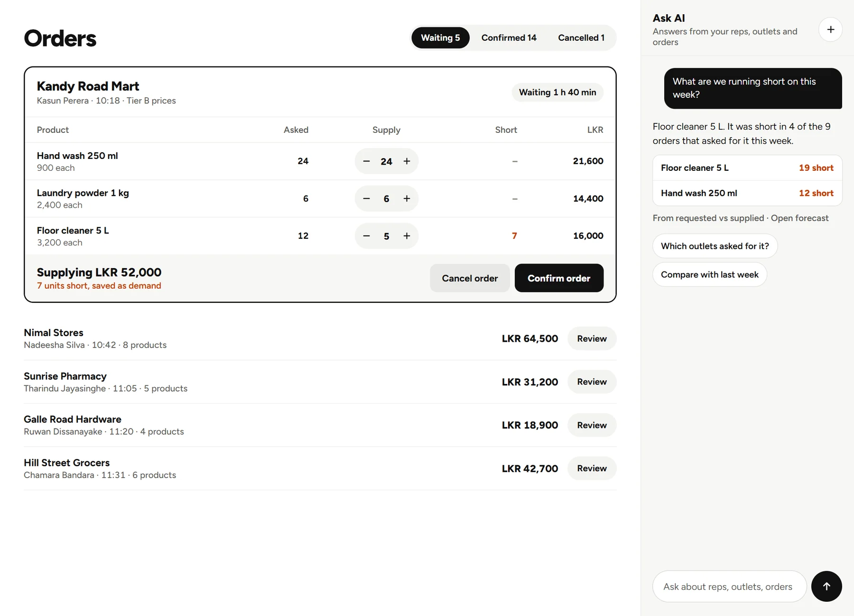Increase Laundry powder 1 kg supply

[x=407, y=198]
